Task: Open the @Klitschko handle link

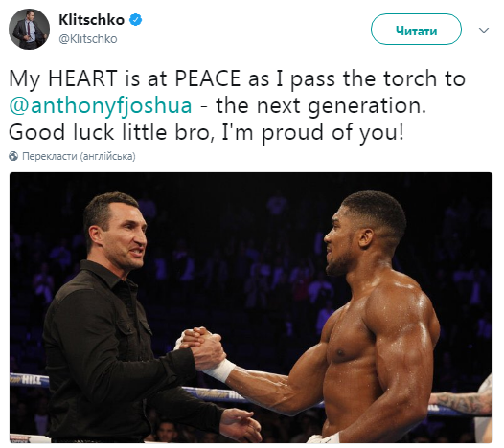Action: (88, 39)
